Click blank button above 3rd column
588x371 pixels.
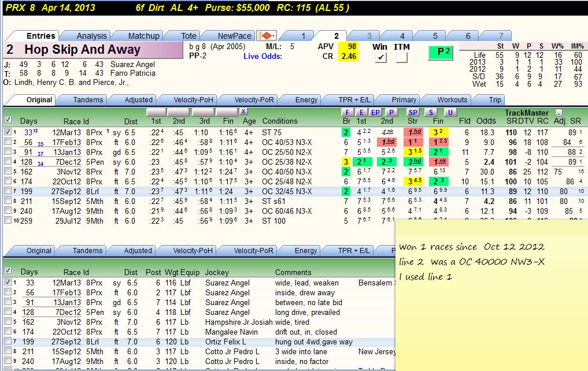click(203, 112)
